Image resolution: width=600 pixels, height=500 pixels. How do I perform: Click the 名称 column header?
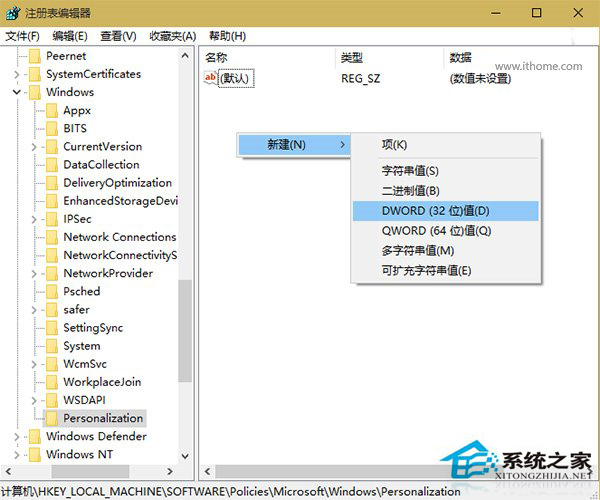[x=267, y=58]
